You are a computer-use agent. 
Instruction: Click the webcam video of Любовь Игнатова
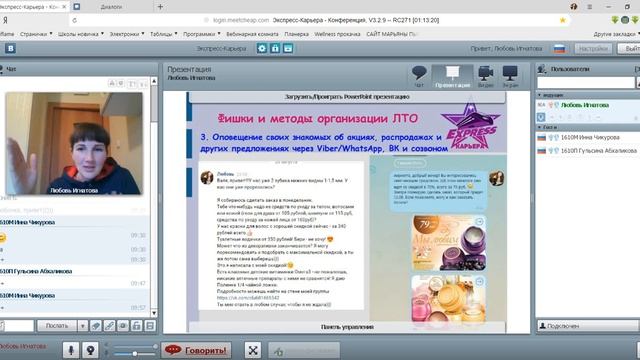[74, 143]
